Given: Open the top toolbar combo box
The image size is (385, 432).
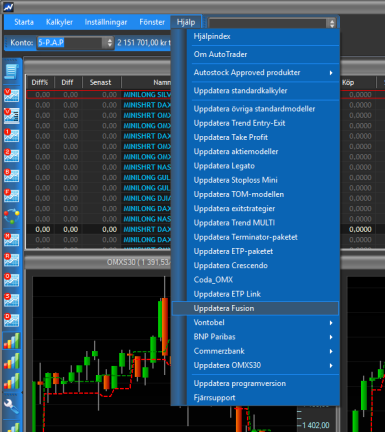Looking at the screenshot, I should (272, 23).
